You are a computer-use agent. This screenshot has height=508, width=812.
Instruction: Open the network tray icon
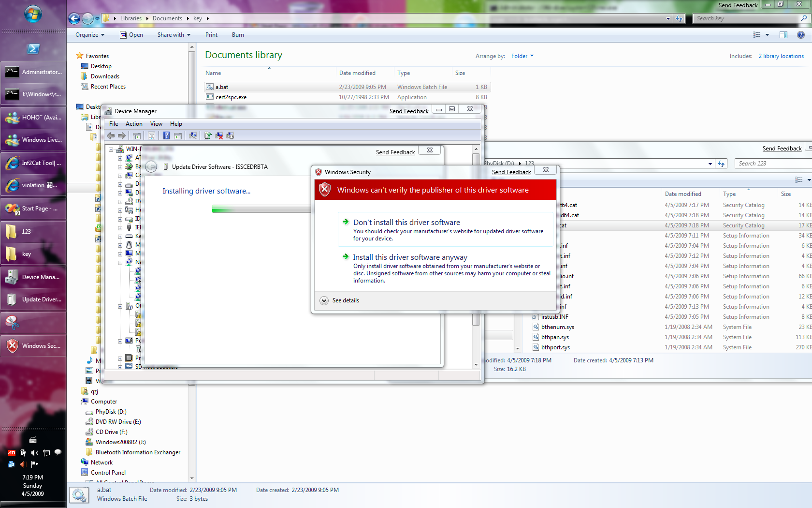[x=46, y=453]
